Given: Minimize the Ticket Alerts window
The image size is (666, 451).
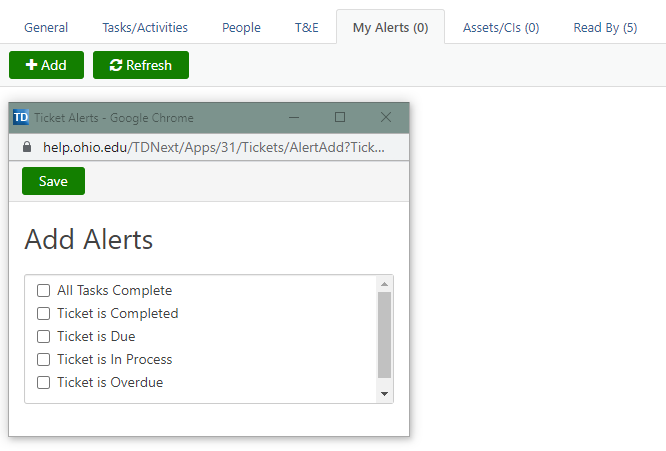Looking at the screenshot, I should coord(294,117).
